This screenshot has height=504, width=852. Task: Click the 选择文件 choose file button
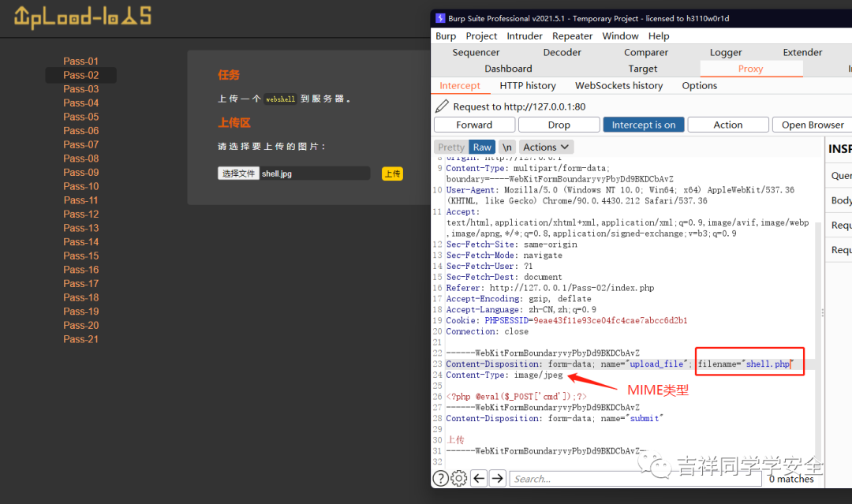click(x=238, y=174)
